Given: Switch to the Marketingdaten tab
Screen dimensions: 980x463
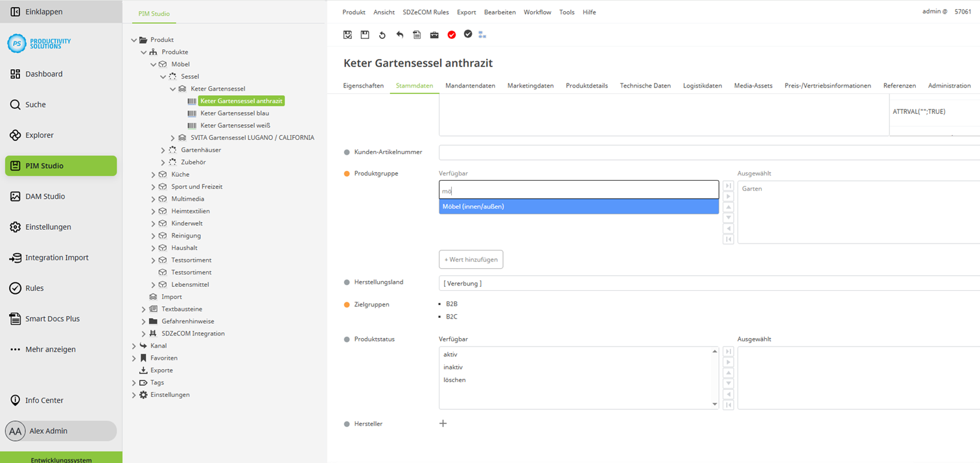Looking at the screenshot, I should point(530,85).
